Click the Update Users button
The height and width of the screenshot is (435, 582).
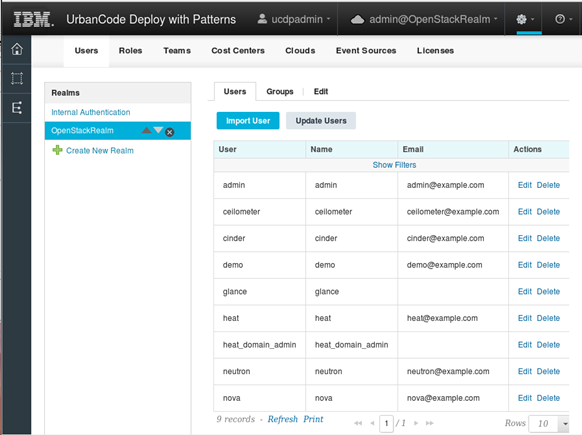click(x=321, y=121)
